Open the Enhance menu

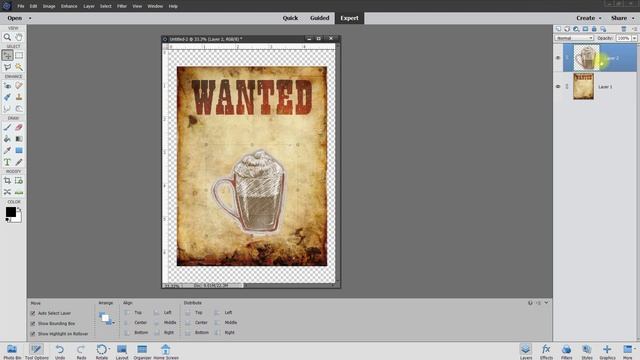coord(69,6)
